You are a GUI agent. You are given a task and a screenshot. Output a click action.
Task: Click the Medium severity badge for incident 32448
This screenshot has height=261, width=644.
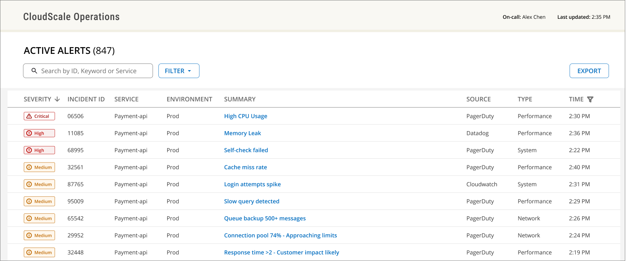pyautogui.click(x=39, y=253)
